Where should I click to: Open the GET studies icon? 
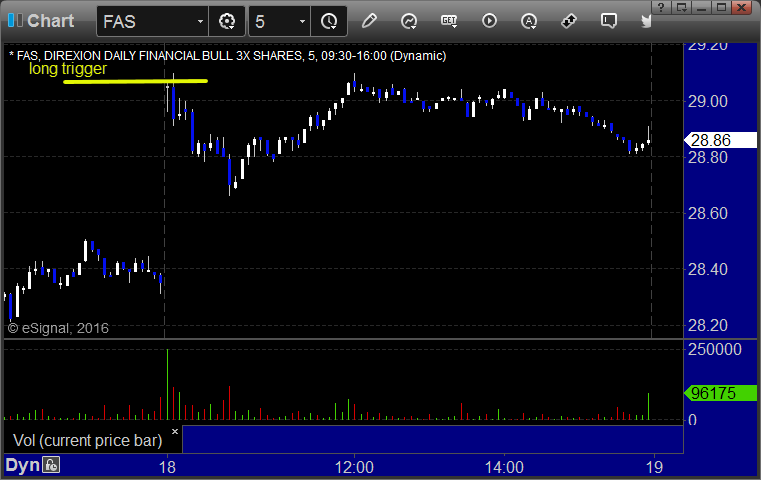pos(449,21)
